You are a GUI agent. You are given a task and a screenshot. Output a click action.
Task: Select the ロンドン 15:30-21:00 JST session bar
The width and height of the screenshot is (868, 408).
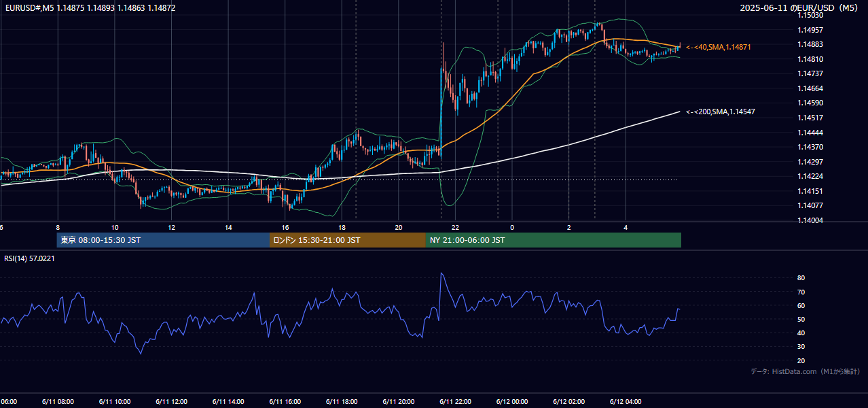[348, 240]
